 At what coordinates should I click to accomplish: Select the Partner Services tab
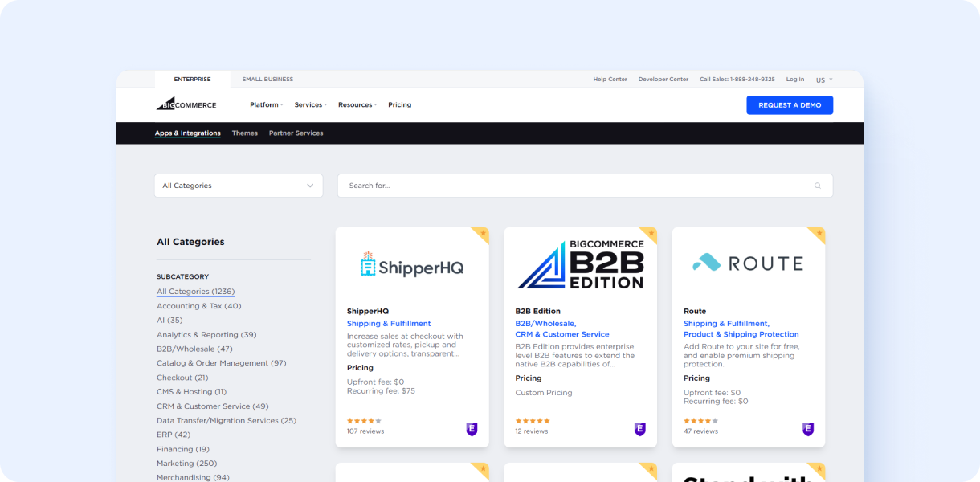pos(296,133)
